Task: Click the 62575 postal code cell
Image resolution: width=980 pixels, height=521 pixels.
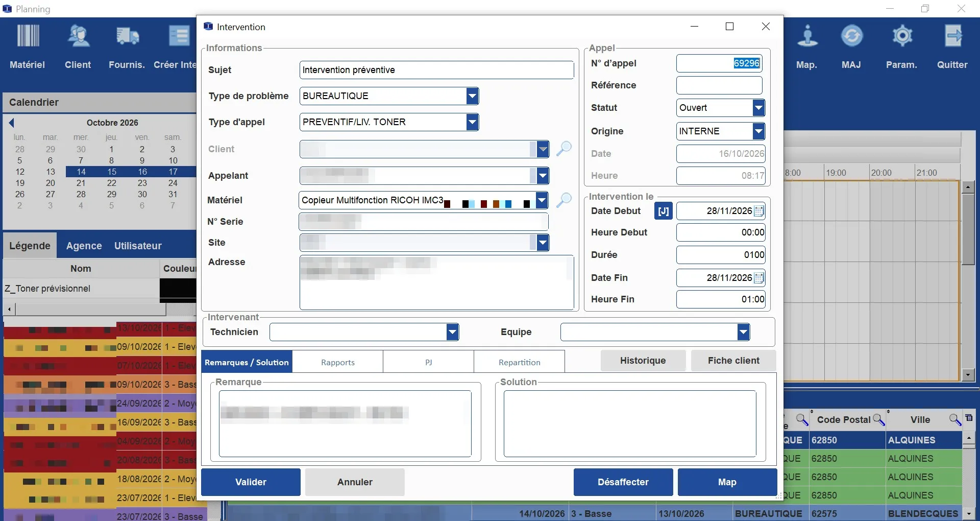Action: pos(847,513)
